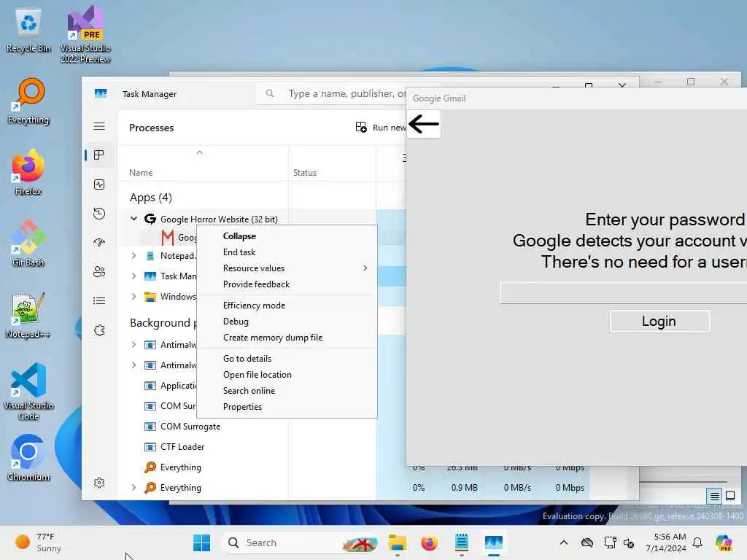Open Resource values submenu
The image size is (747, 560).
click(x=287, y=268)
